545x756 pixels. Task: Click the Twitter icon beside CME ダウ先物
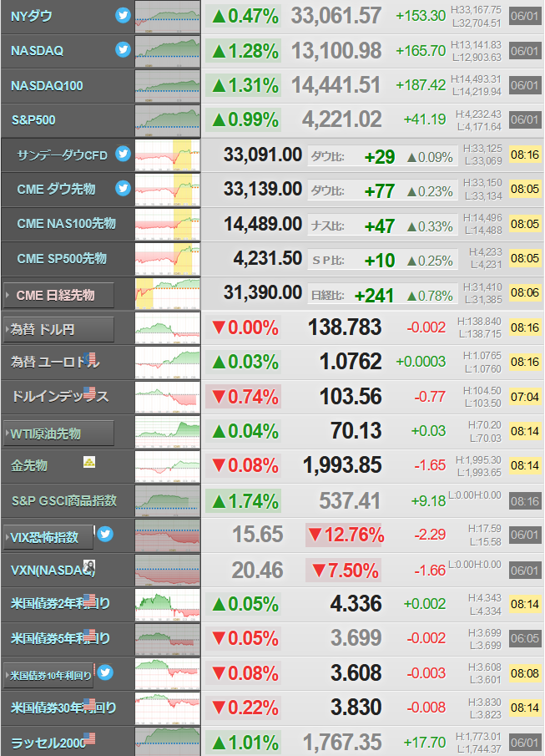click(123, 188)
